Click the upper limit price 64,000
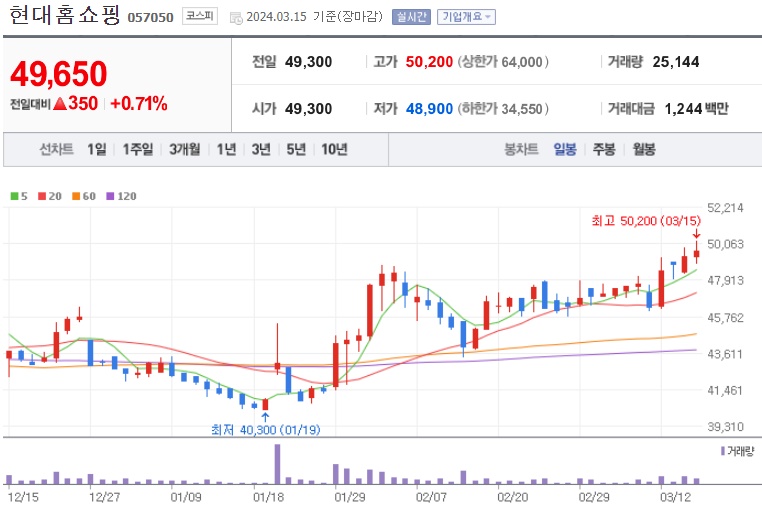Viewport: 762px width, 509px height. 521,62
